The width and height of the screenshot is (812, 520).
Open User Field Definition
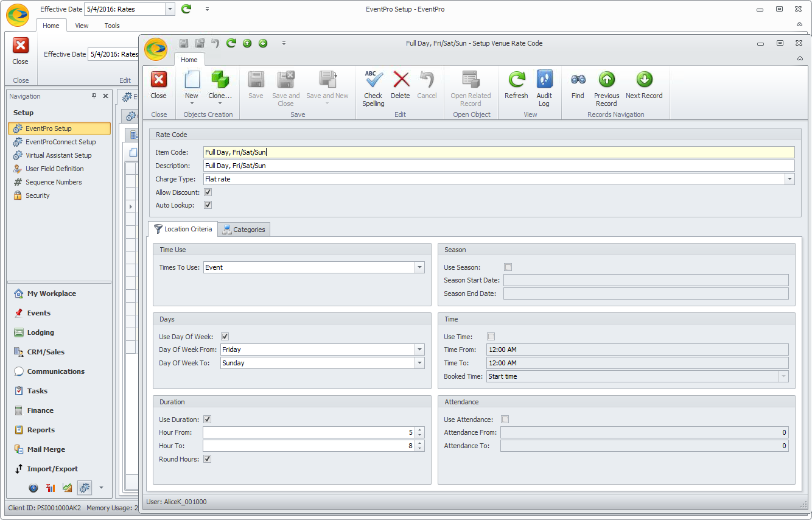59,169
